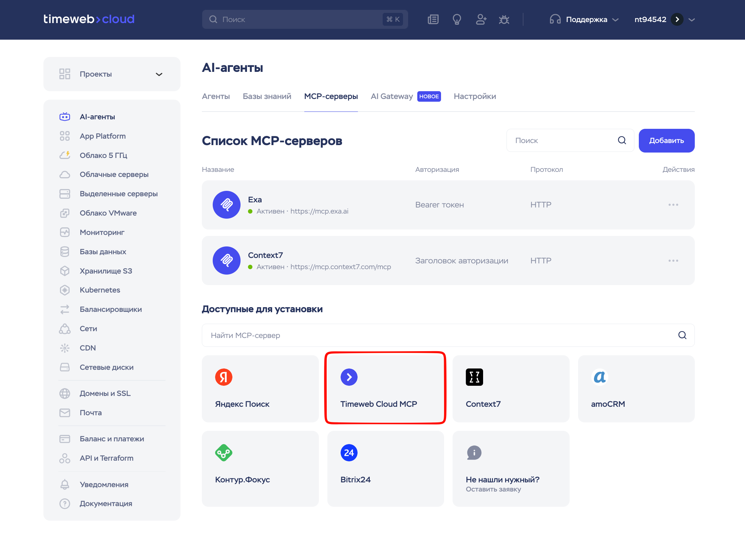This screenshot has width=745, height=560.
Task: Switch to the Агенты tab
Action: point(216,96)
